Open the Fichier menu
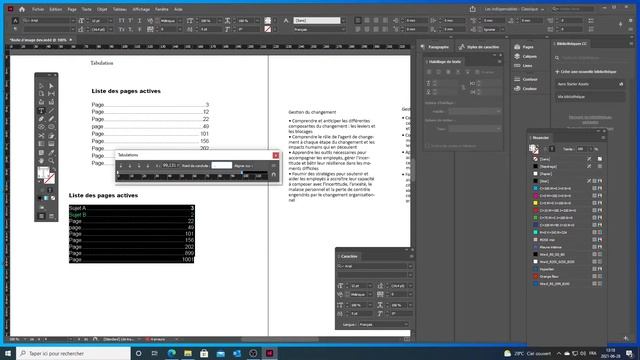 point(38,9)
